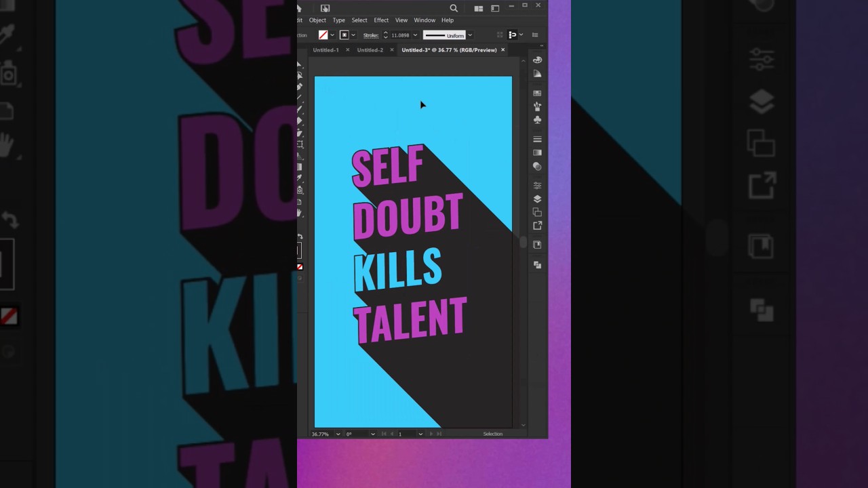This screenshot has height=488, width=868.
Task: Close the Untitled-3 tab
Action: (502, 49)
